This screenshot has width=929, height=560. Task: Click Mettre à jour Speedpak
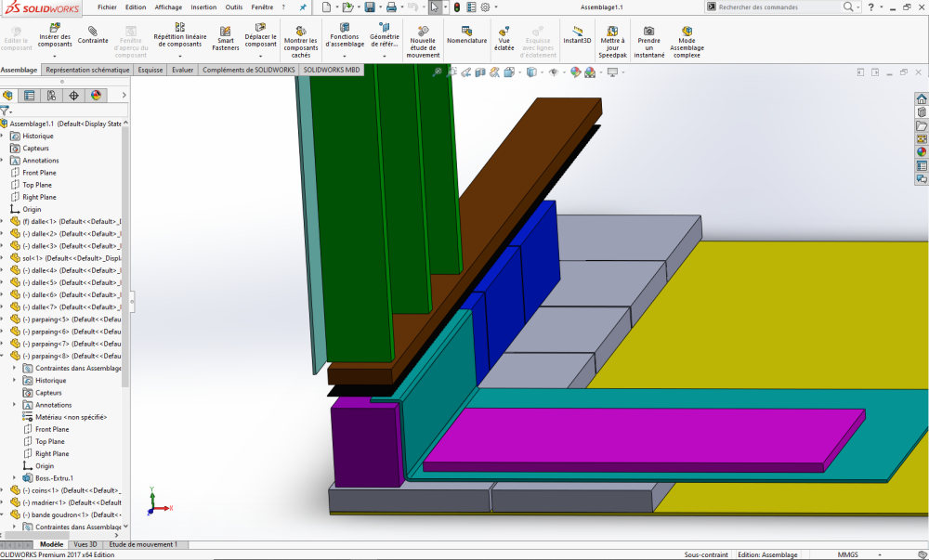click(612, 42)
